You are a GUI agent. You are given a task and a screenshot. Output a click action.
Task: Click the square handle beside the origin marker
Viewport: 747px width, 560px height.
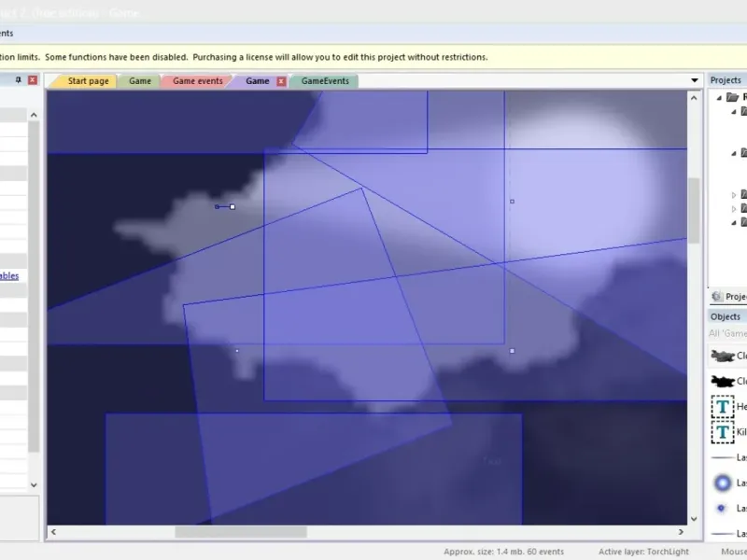233,206
